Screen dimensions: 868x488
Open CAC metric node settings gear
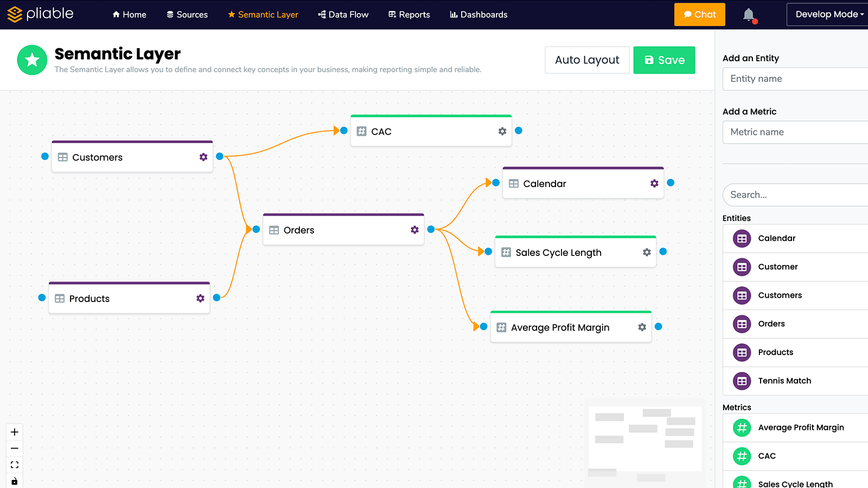coord(502,131)
